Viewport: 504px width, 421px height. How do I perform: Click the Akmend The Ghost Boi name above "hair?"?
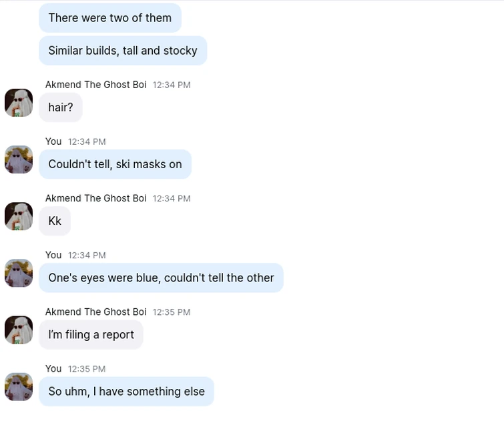95,85
